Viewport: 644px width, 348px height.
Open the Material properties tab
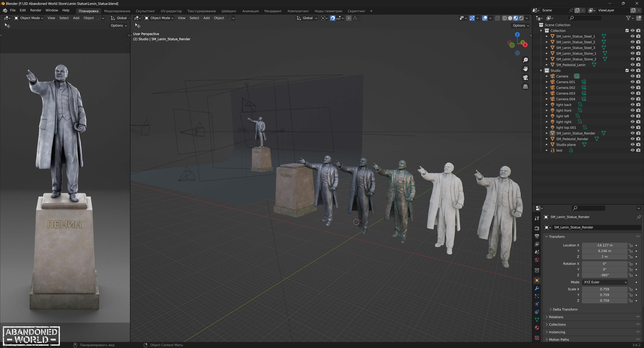pyautogui.click(x=537, y=328)
